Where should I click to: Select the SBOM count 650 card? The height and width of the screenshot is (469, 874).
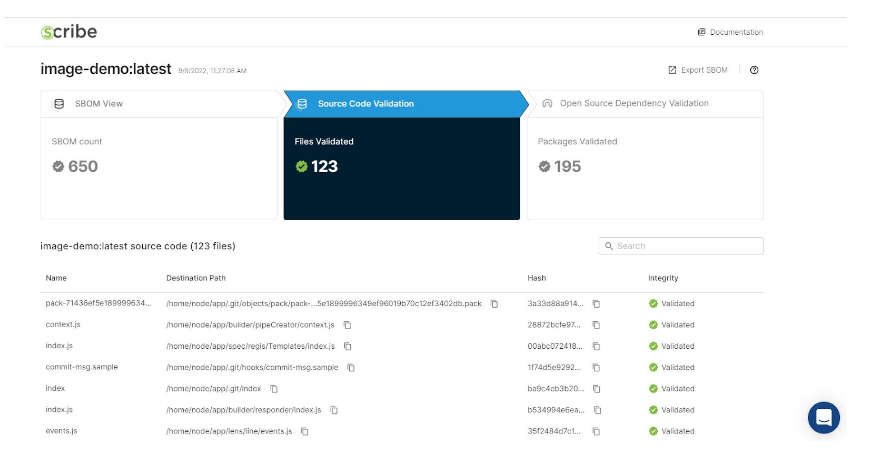point(159,167)
